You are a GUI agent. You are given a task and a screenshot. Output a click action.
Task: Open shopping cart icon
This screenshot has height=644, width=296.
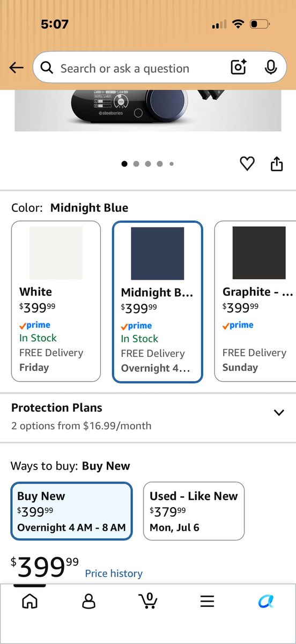[x=147, y=601]
